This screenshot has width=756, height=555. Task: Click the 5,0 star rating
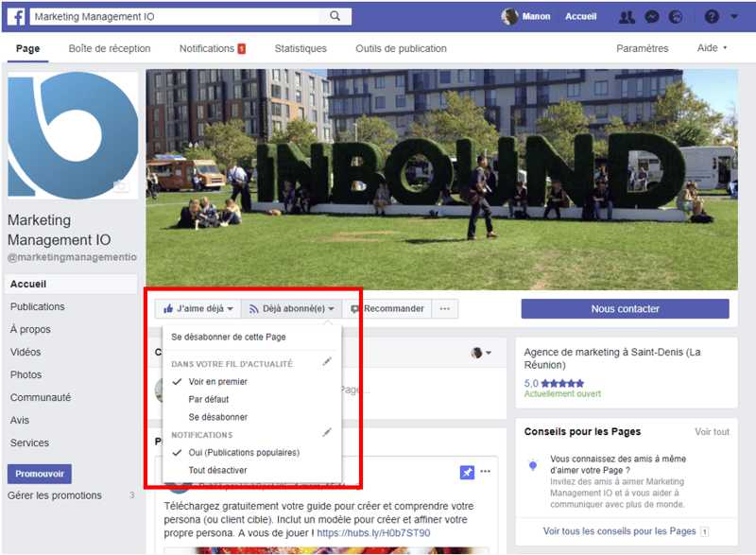coord(554,383)
